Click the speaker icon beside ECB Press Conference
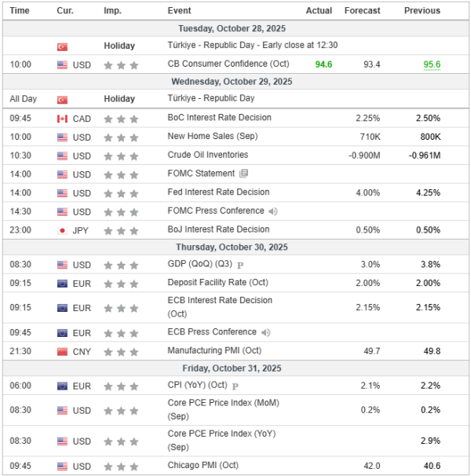The width and height of the screenshot is (471, 476). 265,332
